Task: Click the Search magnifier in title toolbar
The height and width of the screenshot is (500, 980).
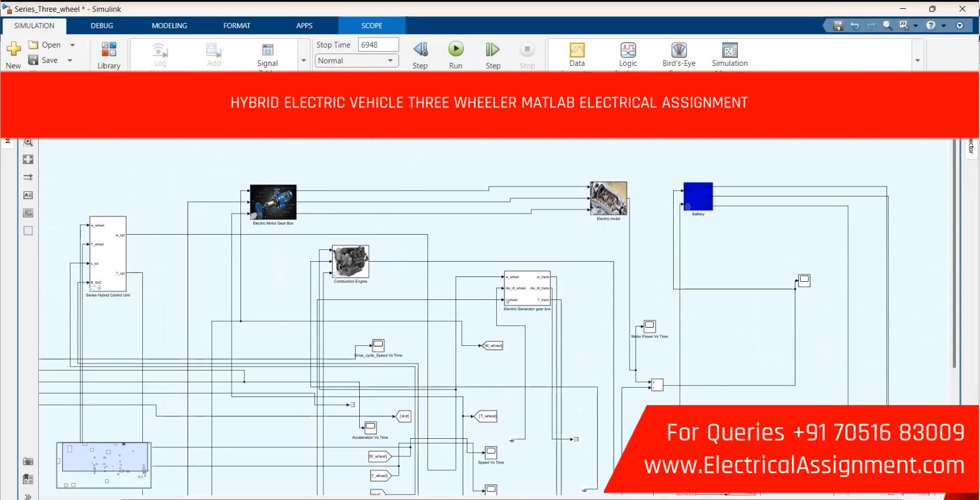Action: [x=888, y=25]
